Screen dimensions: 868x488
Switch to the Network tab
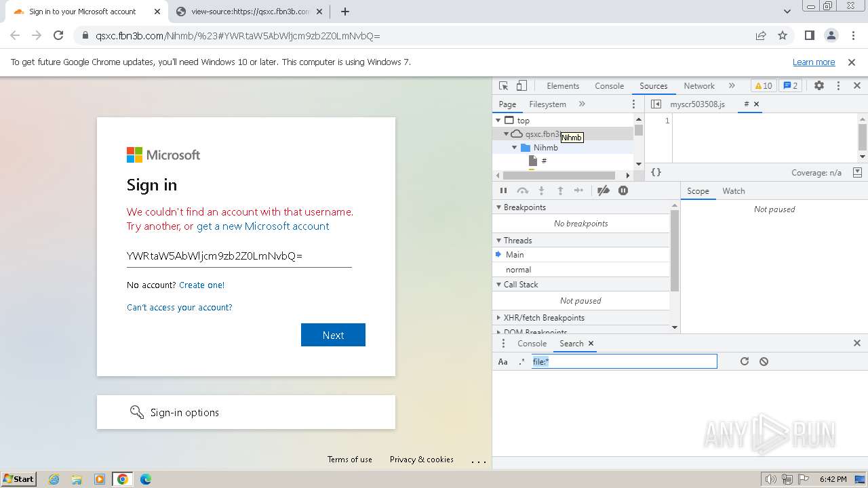[699, 86]
